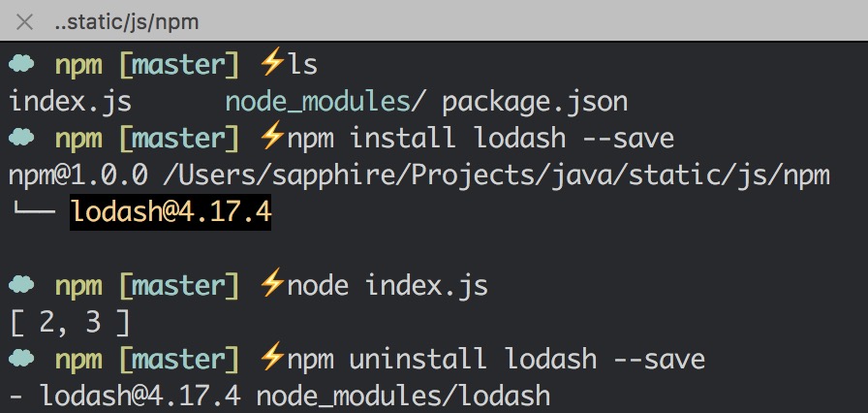Screen dimensions: 868x413
Task: Click the package.json filename in ls output
Action: 535,103
